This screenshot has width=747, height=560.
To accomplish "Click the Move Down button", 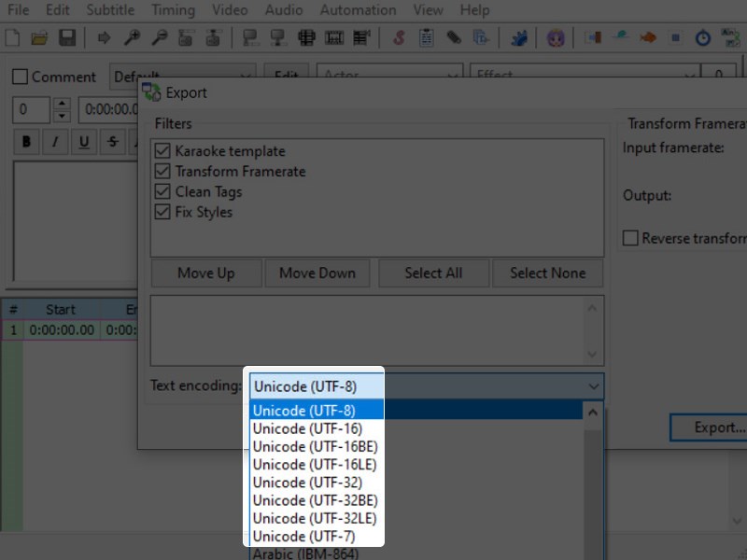I will tap(317, 273).
